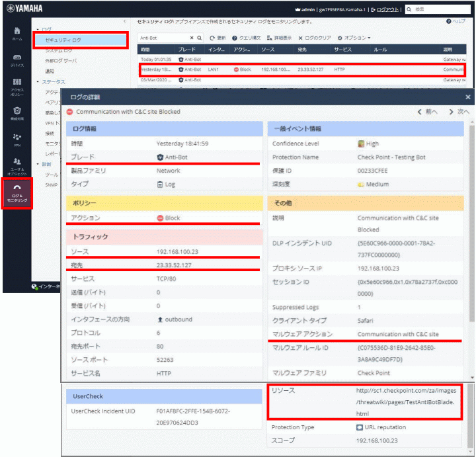Open the ホーム (Home) sidebar icon
The width and height of the screenshot is (476, 457).
pyautogui.click(x=17, y=34)
